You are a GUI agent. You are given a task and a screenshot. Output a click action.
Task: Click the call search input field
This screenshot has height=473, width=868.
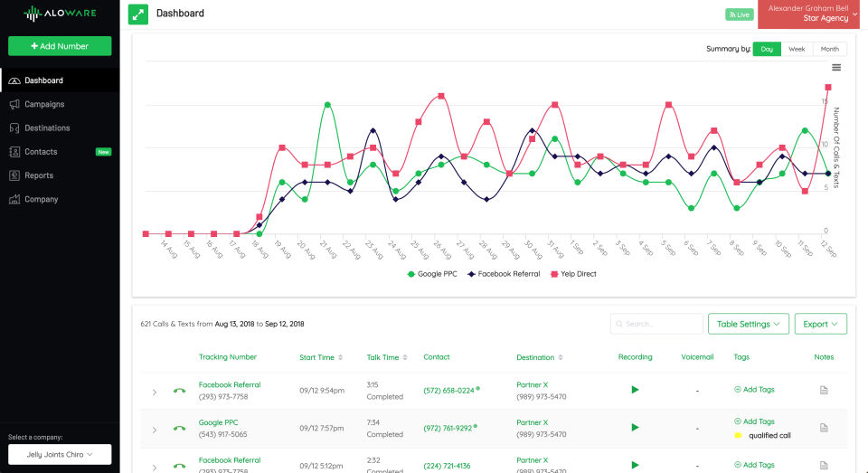point(656,324)
